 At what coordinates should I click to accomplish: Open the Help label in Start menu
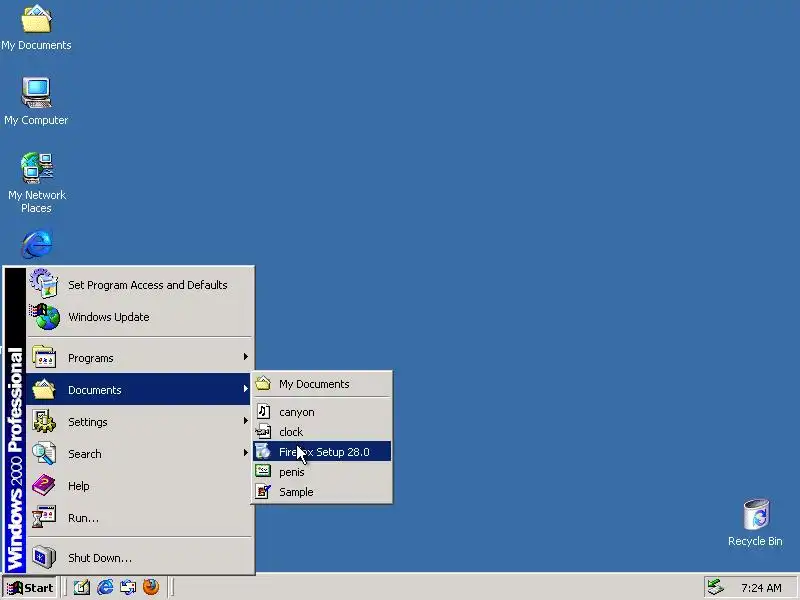click(79, 486)
